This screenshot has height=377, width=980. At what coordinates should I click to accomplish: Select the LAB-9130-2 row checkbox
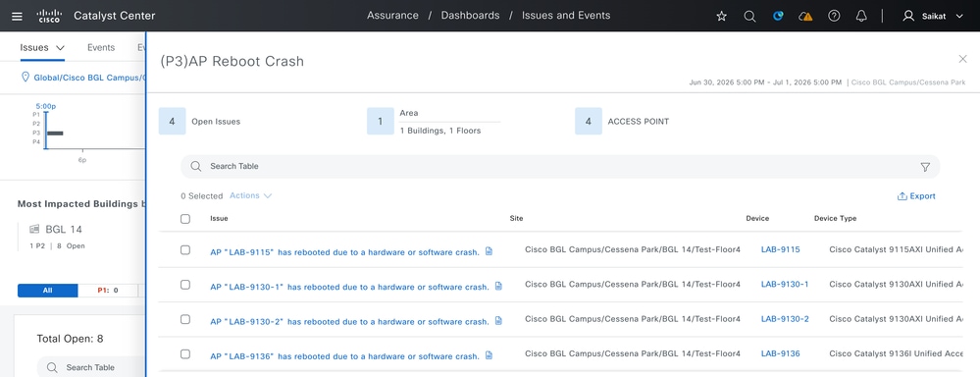pos(185,319)
